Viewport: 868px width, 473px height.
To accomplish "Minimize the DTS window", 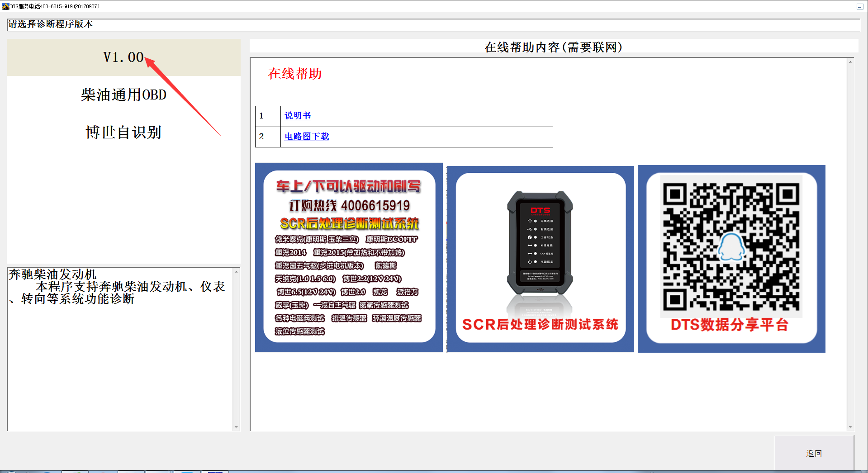I will point(860,6).
